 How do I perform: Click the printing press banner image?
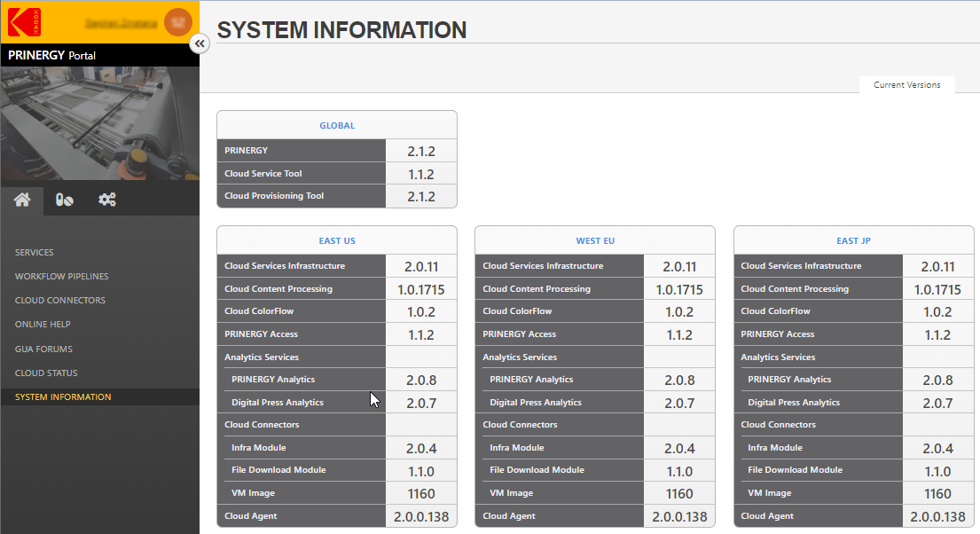click(100, 124)
